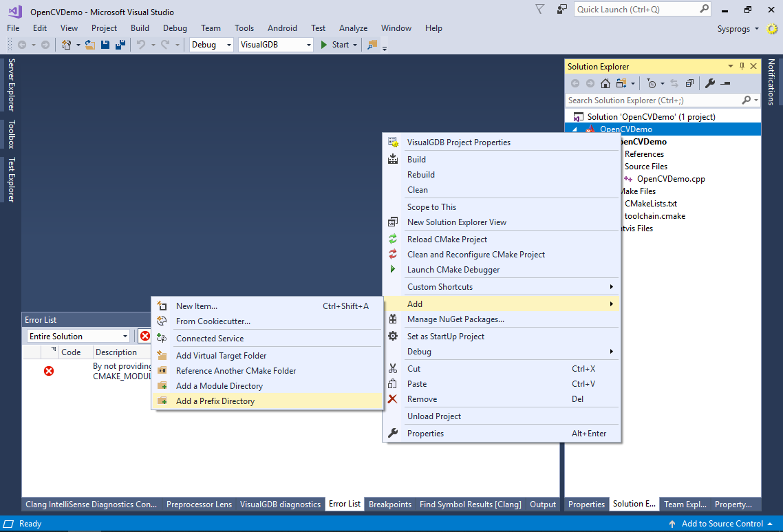This screenshot has width=783, height=532.
Task: Click the Save All toolbar icon
Action: click(120, 45)
